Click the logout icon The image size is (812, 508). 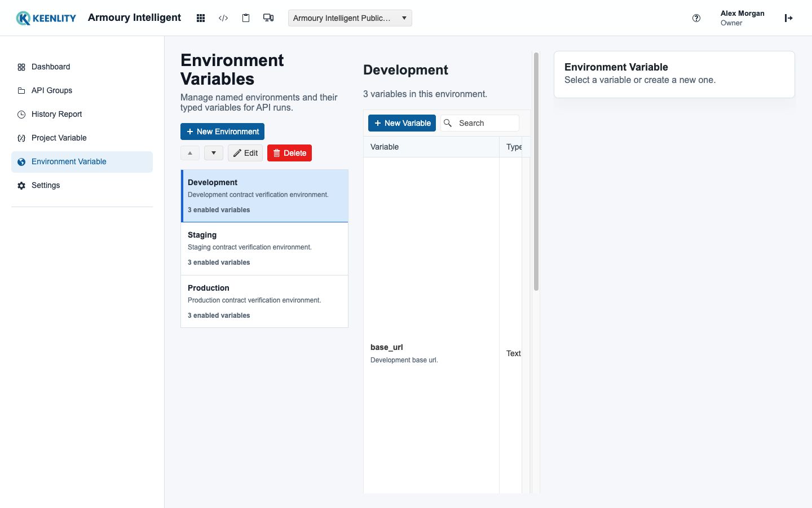789,18
